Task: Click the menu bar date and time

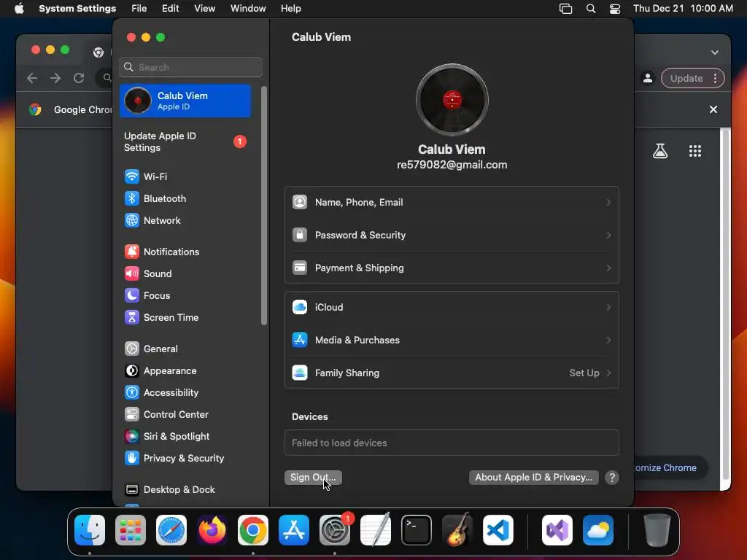Action: [x=683, y=9]
